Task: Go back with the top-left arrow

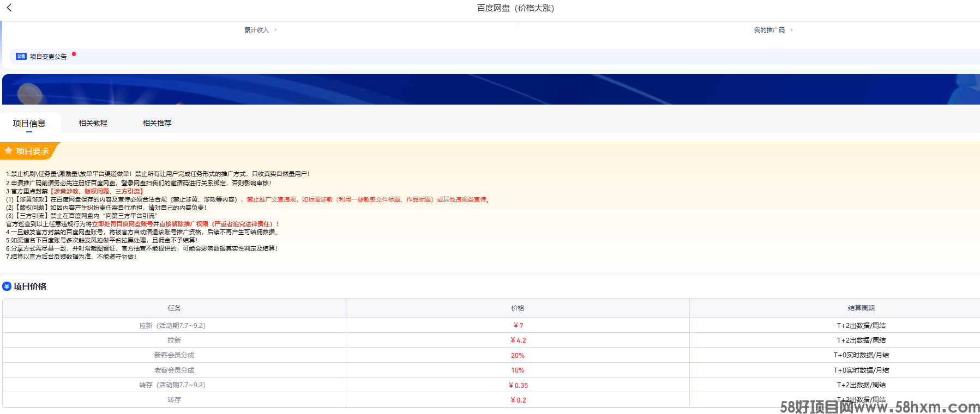Action: click(9, 8)
